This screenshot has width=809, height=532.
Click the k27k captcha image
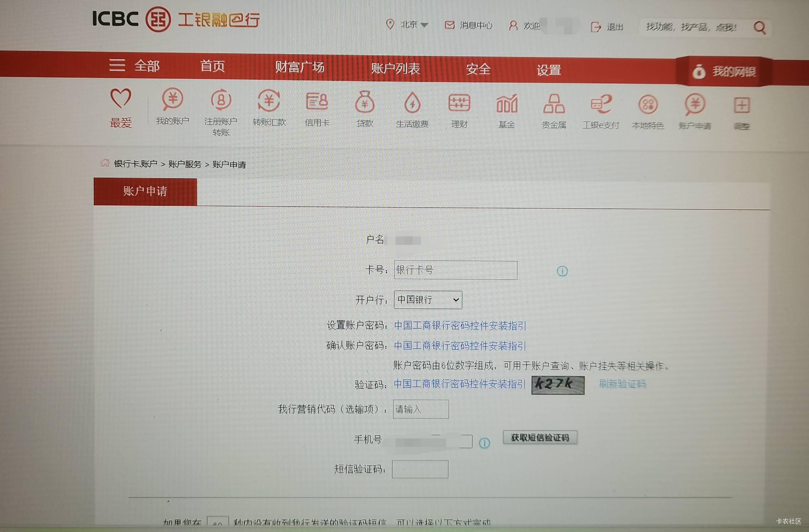coord(558,385)
